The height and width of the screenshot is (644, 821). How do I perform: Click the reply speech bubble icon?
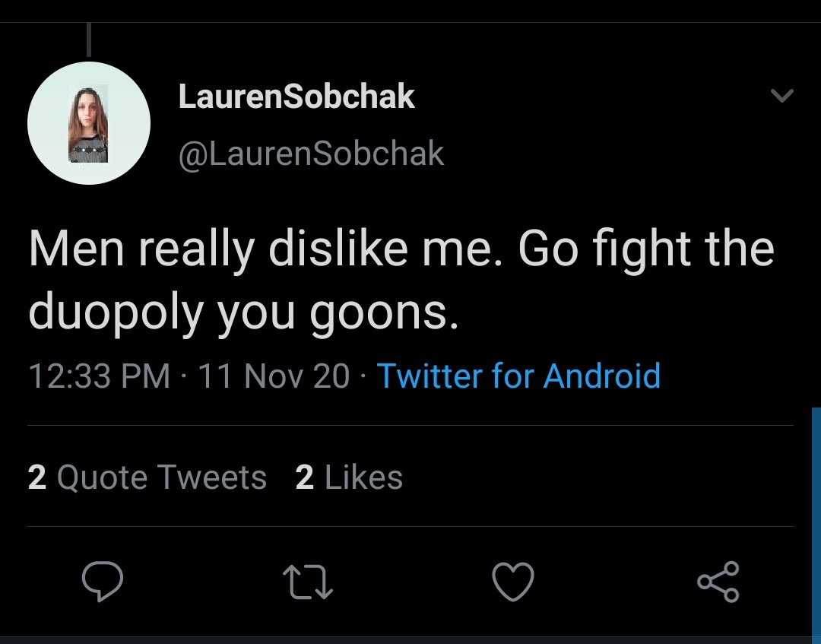coord(103,582)
